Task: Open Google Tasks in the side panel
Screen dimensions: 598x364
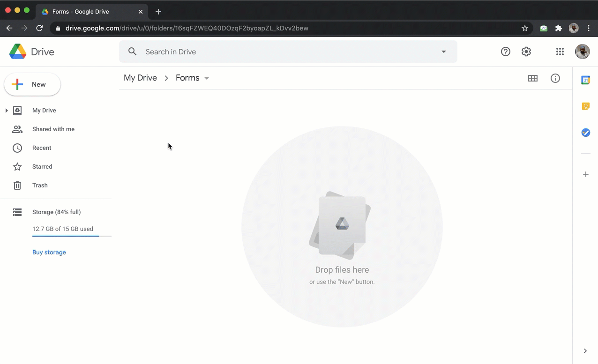Action: click(585, 133)
